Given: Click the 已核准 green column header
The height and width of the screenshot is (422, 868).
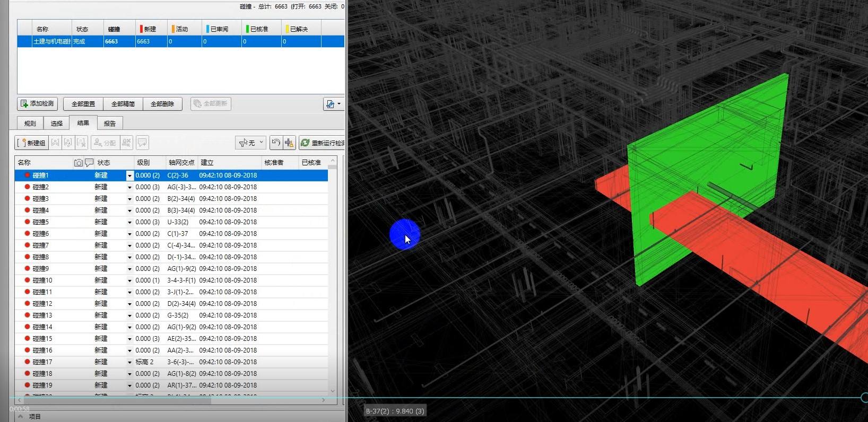Looking at the screenshot, I should pos(261,29).
